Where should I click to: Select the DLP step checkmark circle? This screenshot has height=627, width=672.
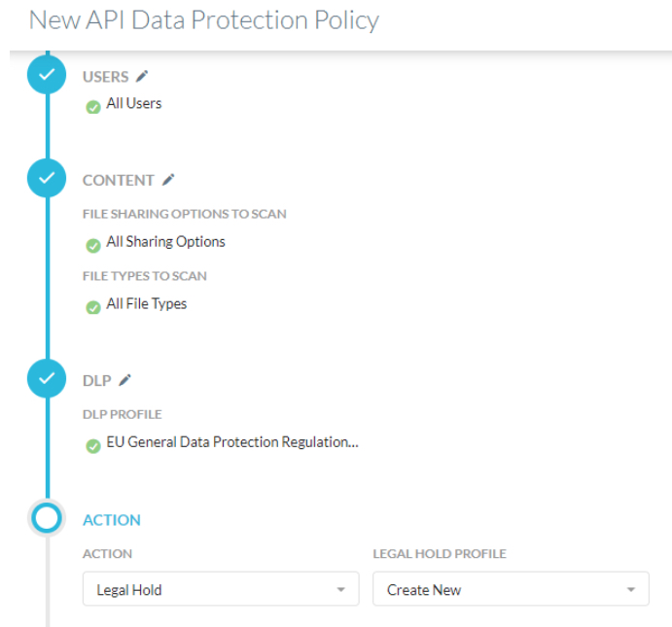pyautogui.click(x=47, y=378)
